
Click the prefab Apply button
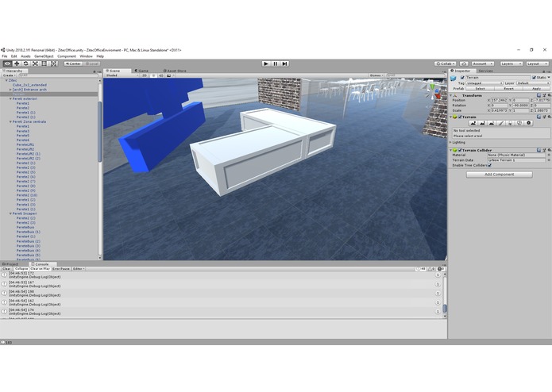point(536,89)
